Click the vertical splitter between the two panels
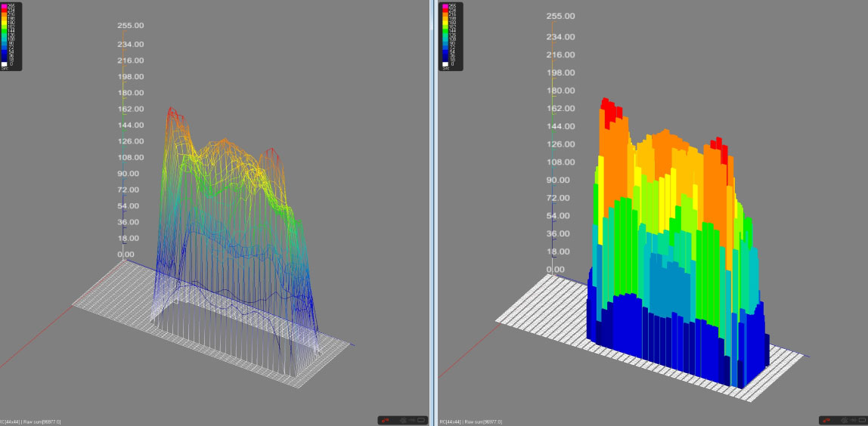This screenshot has height=426, width=868. pyautogui.click(x=433, y=211)
